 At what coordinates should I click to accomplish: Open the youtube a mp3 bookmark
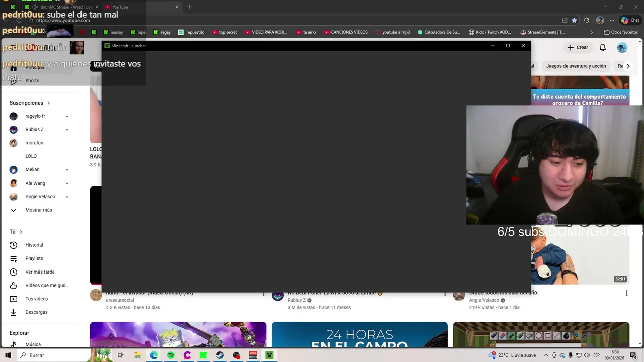click(x=392, y=32)
